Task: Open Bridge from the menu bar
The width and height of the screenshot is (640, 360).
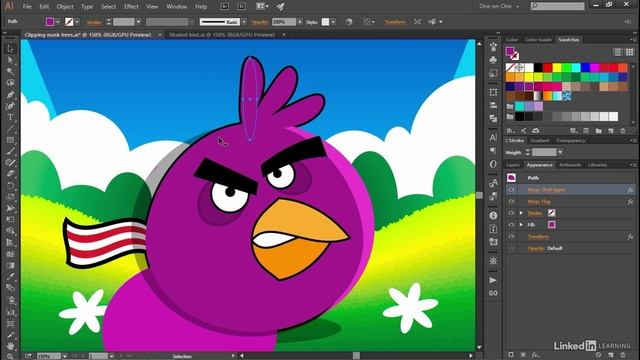Action: point(225,6)
